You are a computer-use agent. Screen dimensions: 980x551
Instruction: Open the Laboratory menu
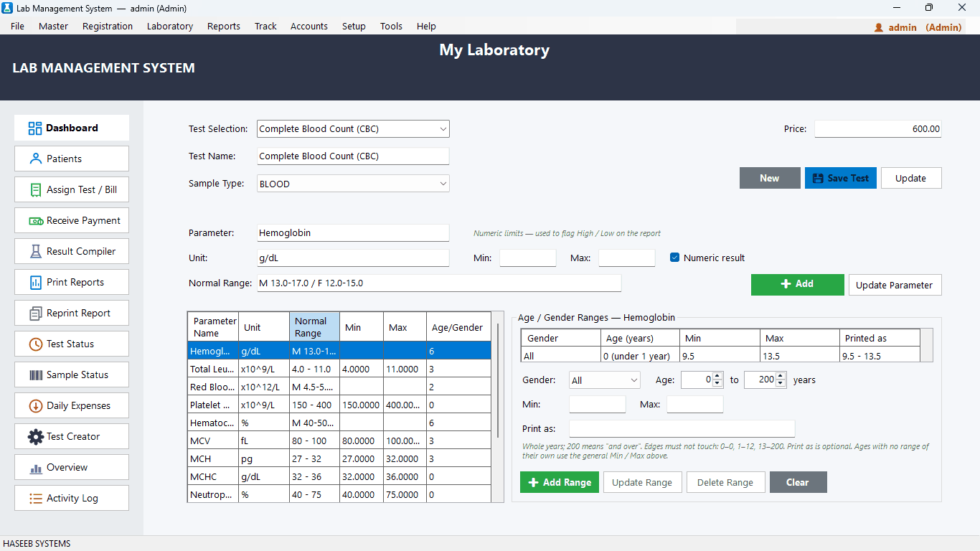[170, 26]
